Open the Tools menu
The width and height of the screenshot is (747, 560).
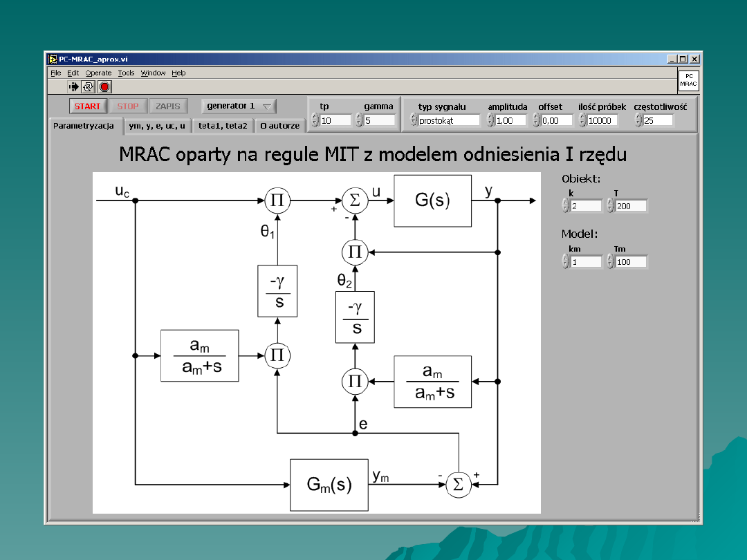(x=126, y=73)
